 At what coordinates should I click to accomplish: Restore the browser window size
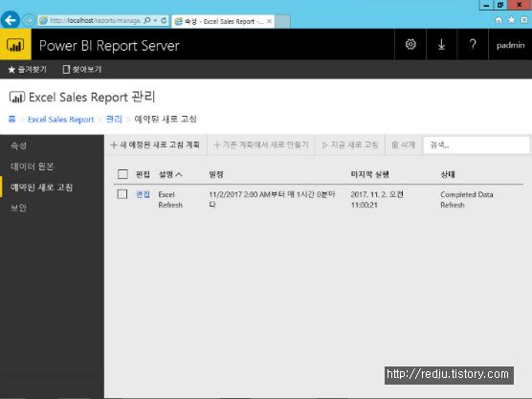500,5
